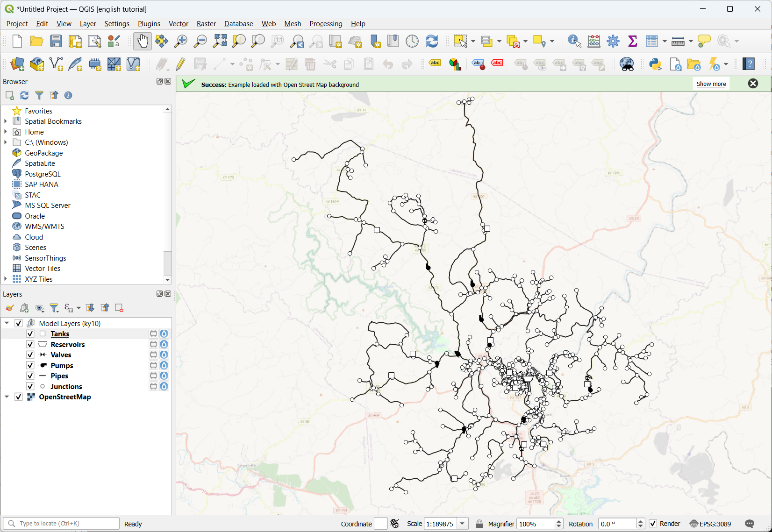772x532 pixels.
Task: Open the Scale dropdown arrow
Action: click(x=462, y=524)
